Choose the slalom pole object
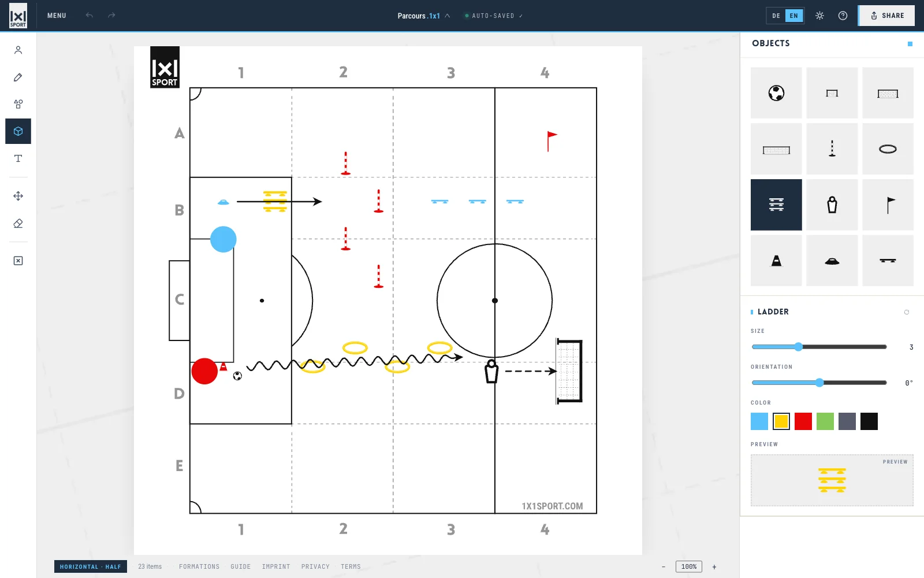Screen dimensions: 924x578 tap(832, 149)
